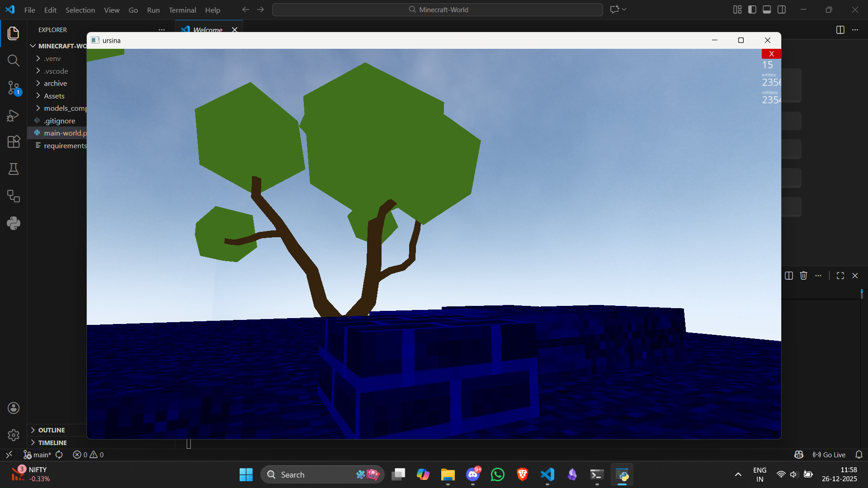Click the main* branch in status bar
This screenshot has height=488, width=868.
click(x=38, y=455)
